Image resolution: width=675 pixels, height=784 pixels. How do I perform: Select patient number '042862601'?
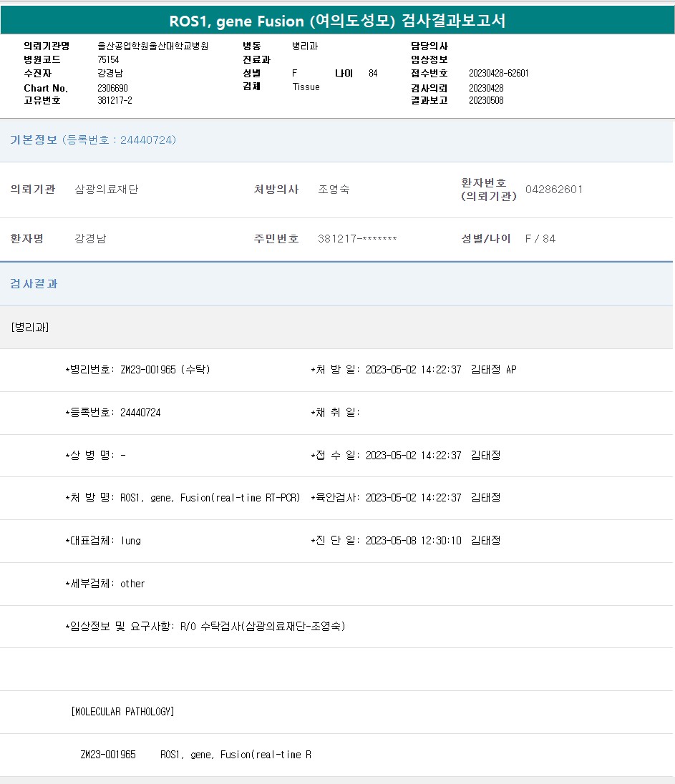click(x=554, y=190)
